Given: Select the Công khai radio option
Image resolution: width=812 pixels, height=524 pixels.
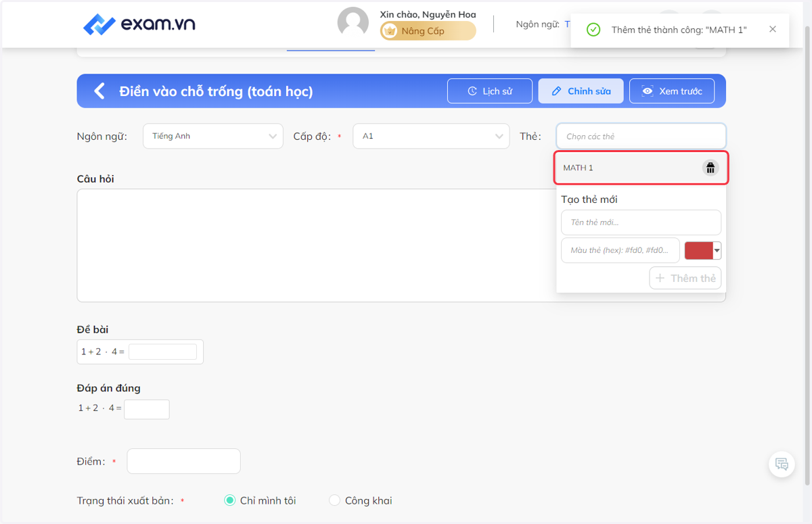Looking at the screenshot, I should [334, 500].
